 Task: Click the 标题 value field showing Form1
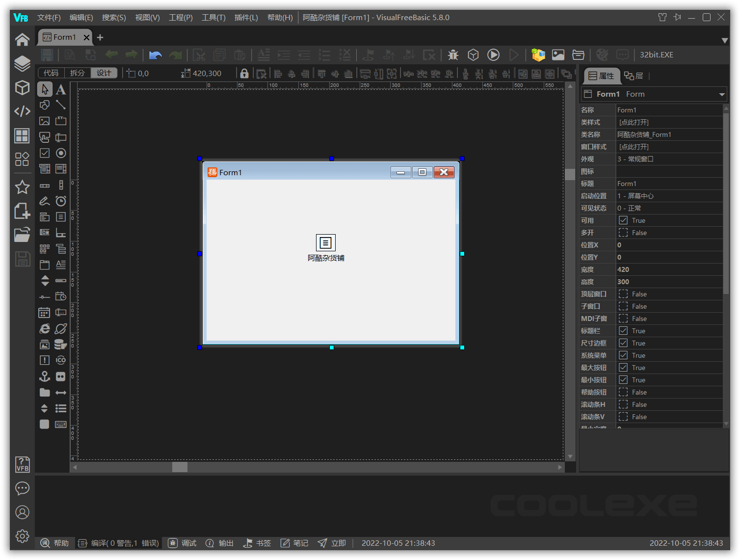669,183
